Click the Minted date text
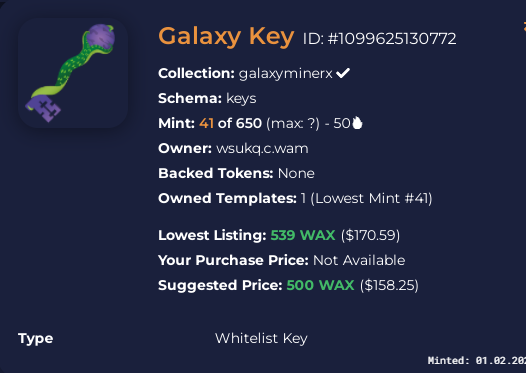Viewport: 526px width, 373px height. [477, 361]
